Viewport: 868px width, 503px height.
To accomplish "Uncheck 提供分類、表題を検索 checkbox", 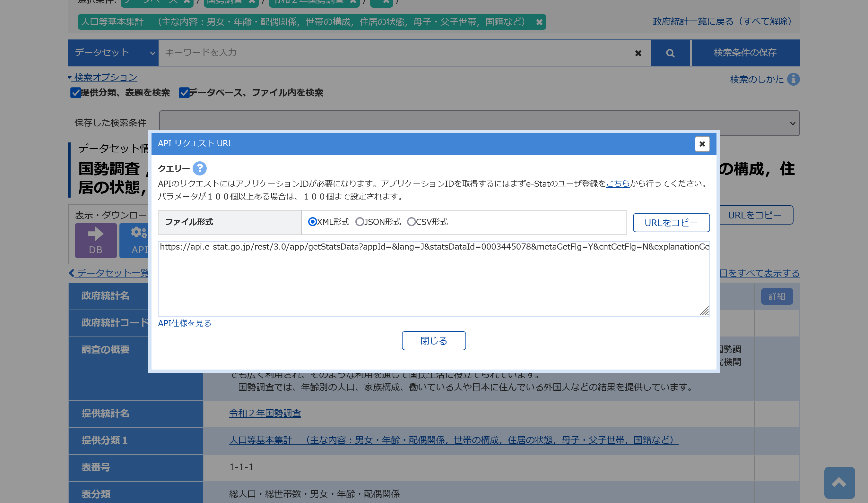I will click(x=75, y=93).
